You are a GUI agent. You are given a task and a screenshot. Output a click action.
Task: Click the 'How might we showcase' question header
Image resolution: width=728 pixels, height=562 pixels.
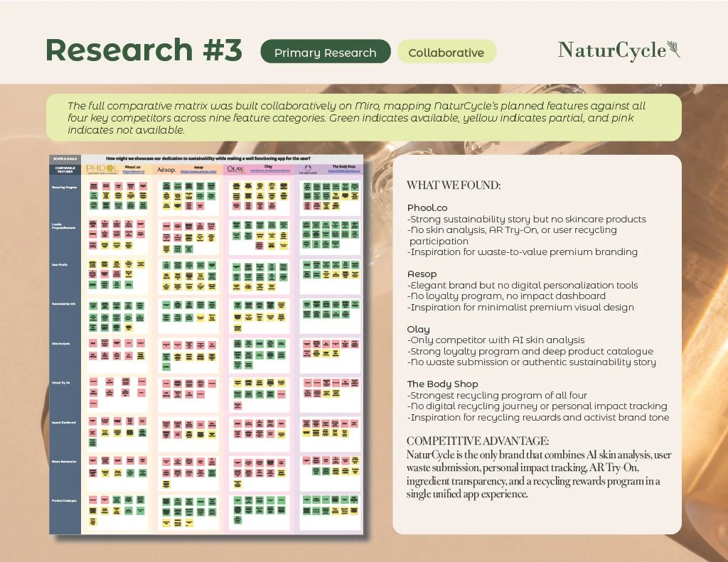point(208,158)
